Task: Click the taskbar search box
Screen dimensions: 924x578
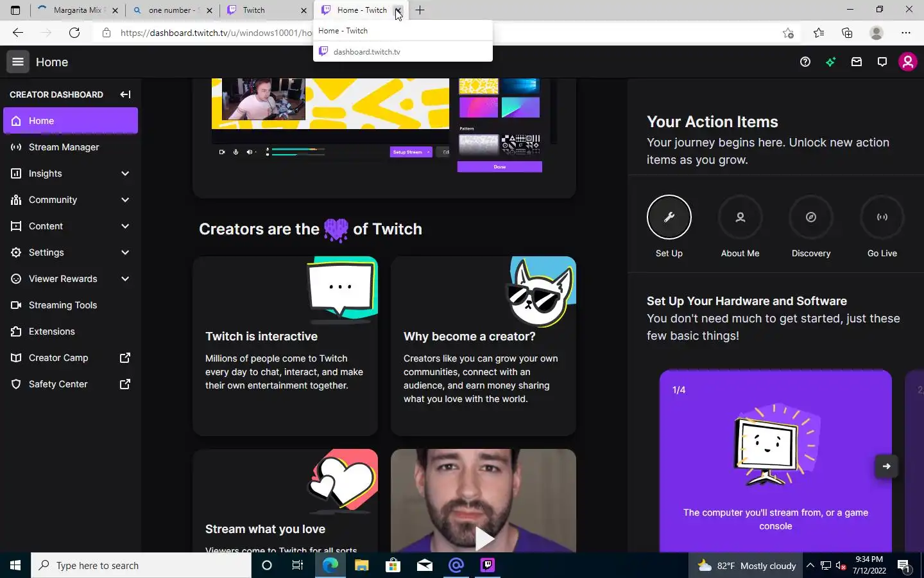Action: coord(141,565)
